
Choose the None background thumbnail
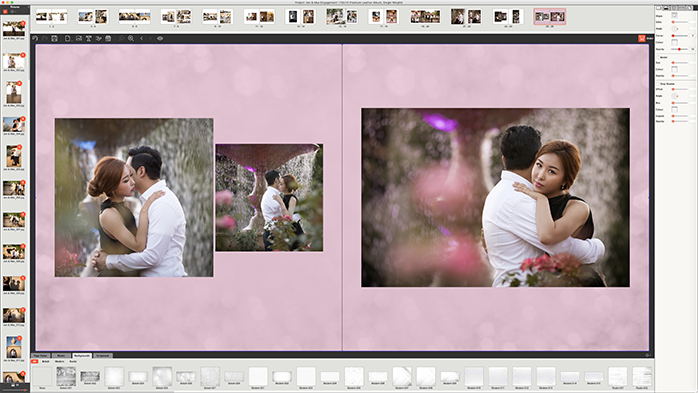coord(42,377)
